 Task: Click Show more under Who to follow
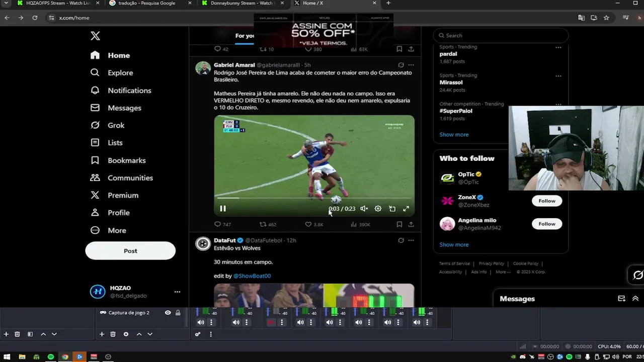point(454,245)
